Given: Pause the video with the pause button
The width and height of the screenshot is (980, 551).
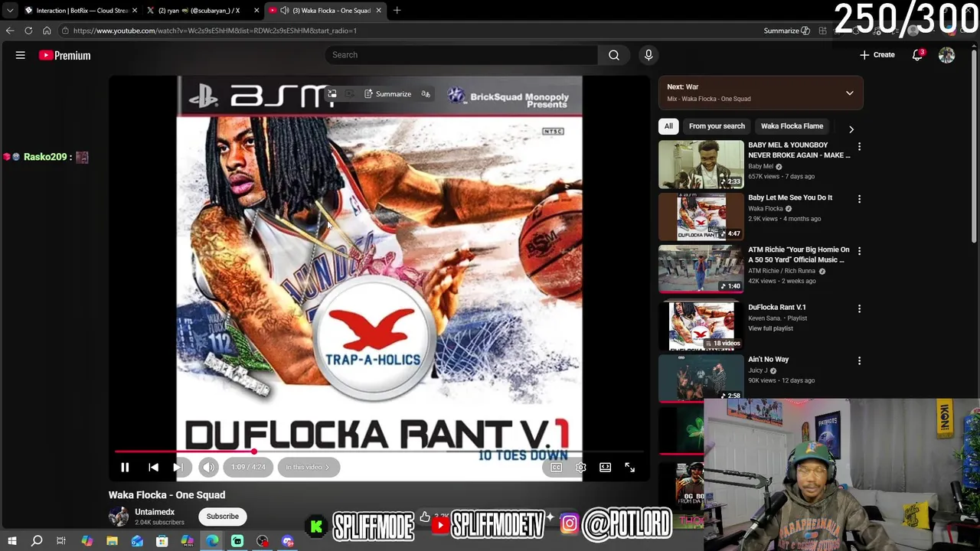Looking at the screenshot, I should 125,467.
